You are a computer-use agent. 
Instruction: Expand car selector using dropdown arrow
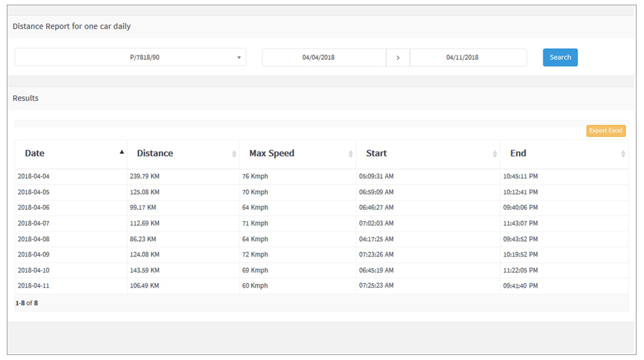tap(239, 57)
